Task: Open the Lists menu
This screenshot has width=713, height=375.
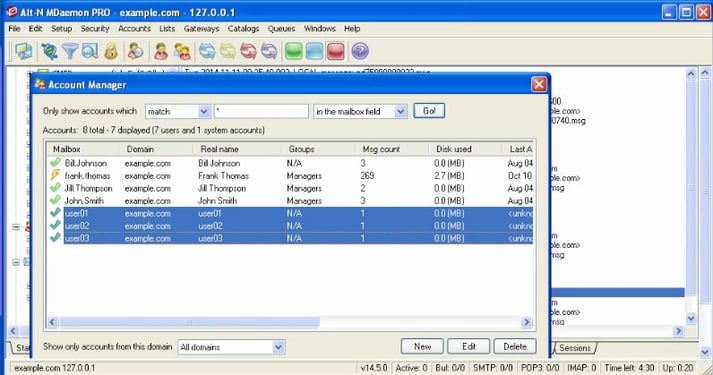Action: [x=167, y=29]
